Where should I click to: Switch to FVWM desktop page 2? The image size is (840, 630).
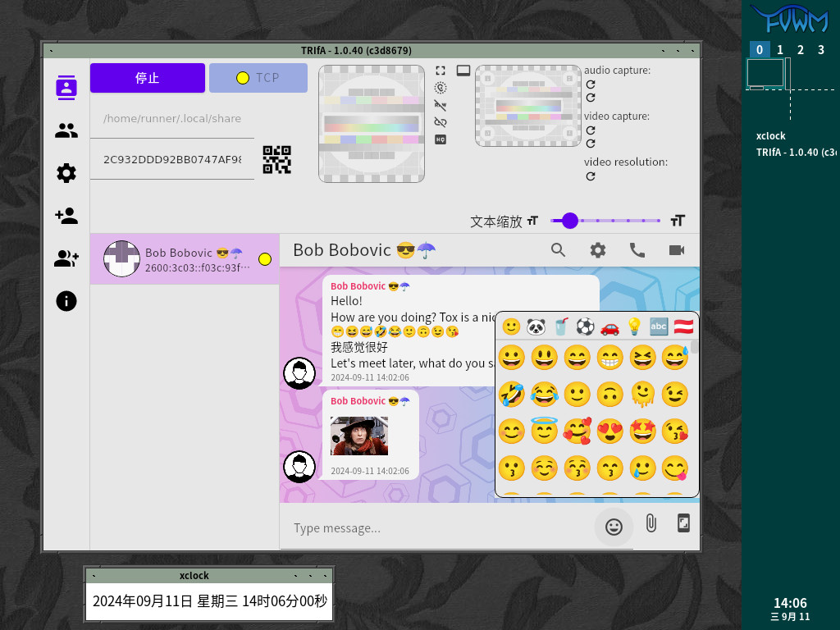point(801,50)
